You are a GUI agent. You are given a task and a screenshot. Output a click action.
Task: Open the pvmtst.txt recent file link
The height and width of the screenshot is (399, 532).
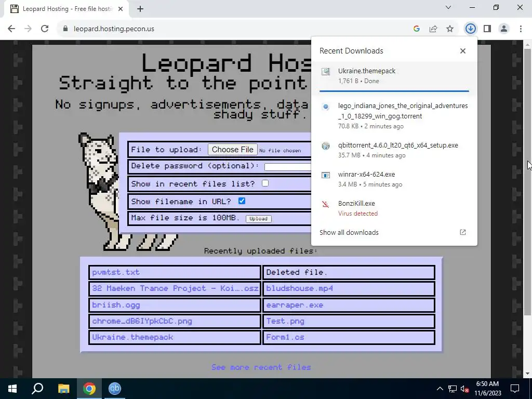[116, 272]
